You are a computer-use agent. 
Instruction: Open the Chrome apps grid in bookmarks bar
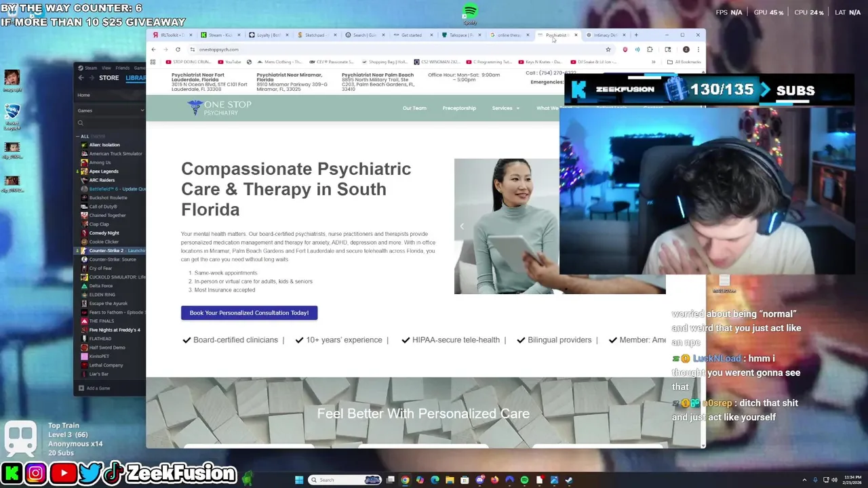click(x=153, y=62)
